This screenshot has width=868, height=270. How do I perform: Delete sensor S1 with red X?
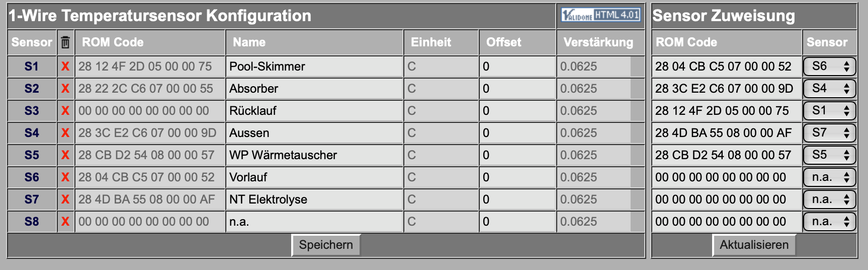65,66
